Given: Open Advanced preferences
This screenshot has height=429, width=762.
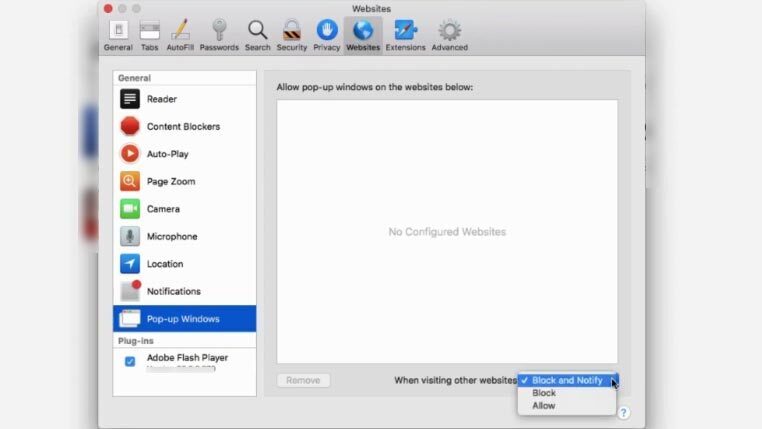Looking at the screenshot, I should pos(449,34).
